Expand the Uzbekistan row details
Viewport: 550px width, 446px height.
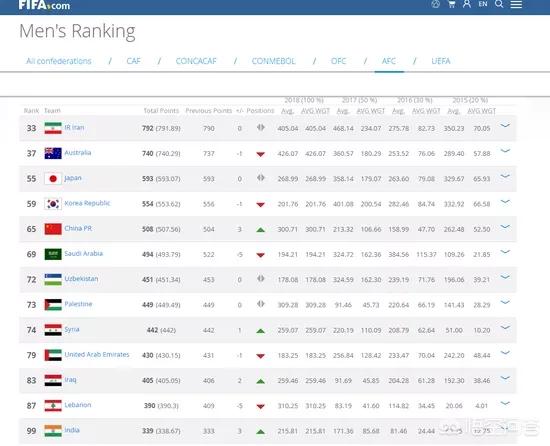click(505, 277)
